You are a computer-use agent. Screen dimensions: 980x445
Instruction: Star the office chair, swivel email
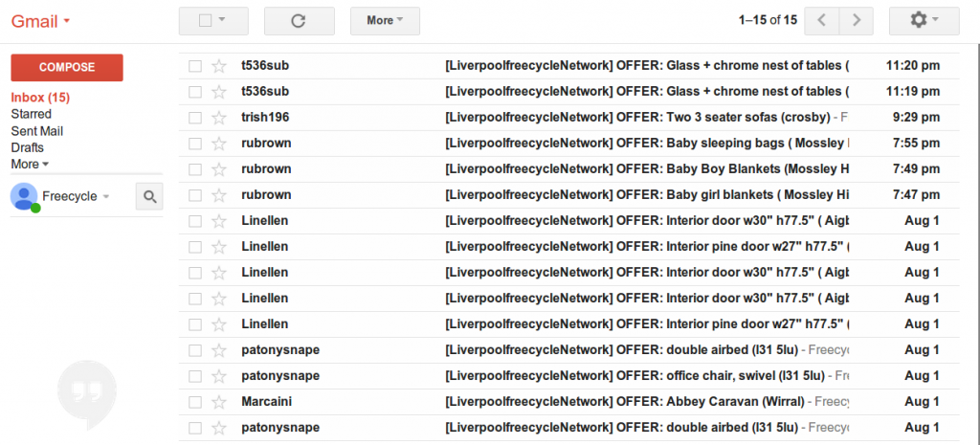pyautogui.click(x=219, y=376)
